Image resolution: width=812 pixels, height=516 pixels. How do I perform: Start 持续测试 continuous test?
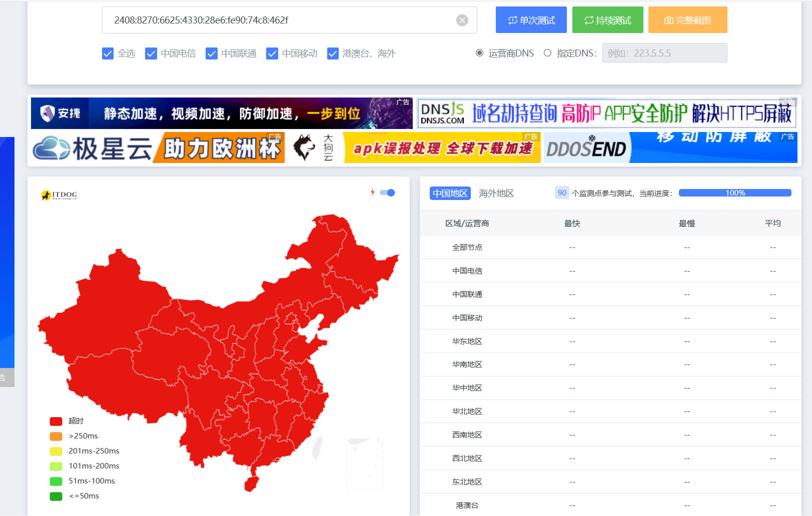[608, 20]
